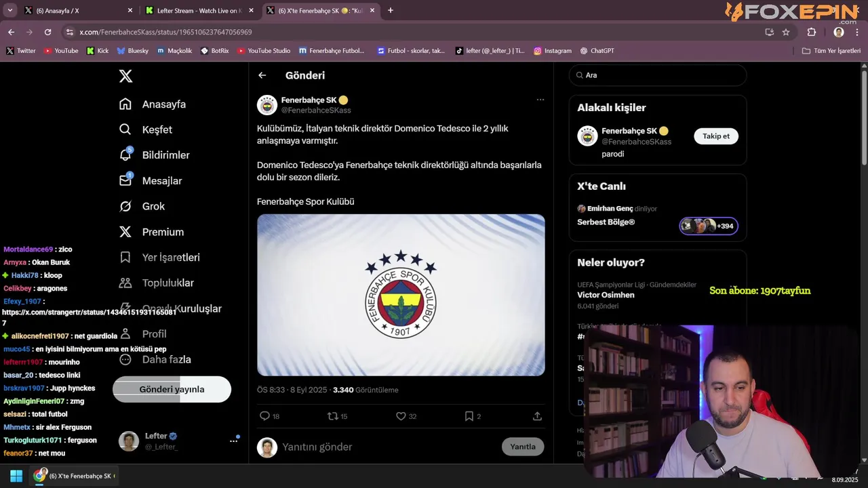
Task: Click the install app icon in the address bar
Action: tap(769, 32)
